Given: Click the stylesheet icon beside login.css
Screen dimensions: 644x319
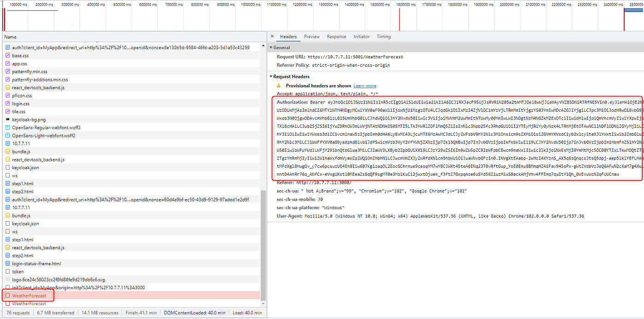Looking at the screenshot, I should point(7,103).
